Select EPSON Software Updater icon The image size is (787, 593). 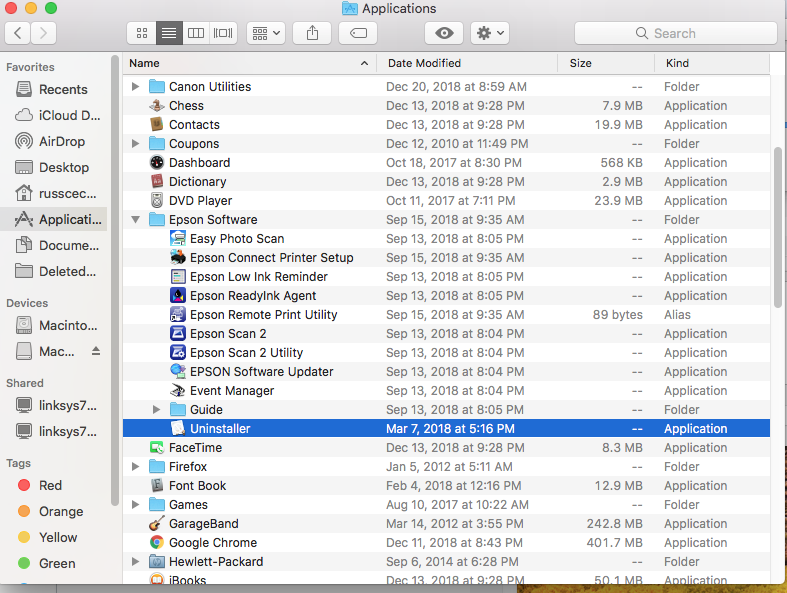click(x=178, y=372)
